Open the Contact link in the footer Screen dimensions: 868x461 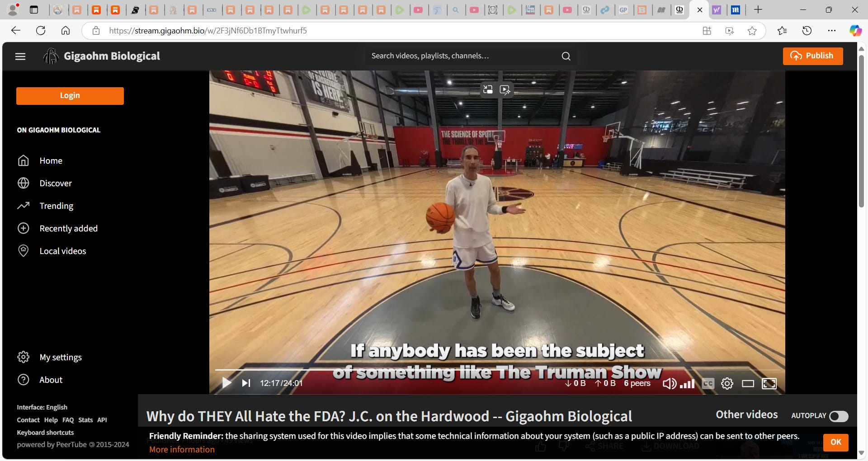28,420
